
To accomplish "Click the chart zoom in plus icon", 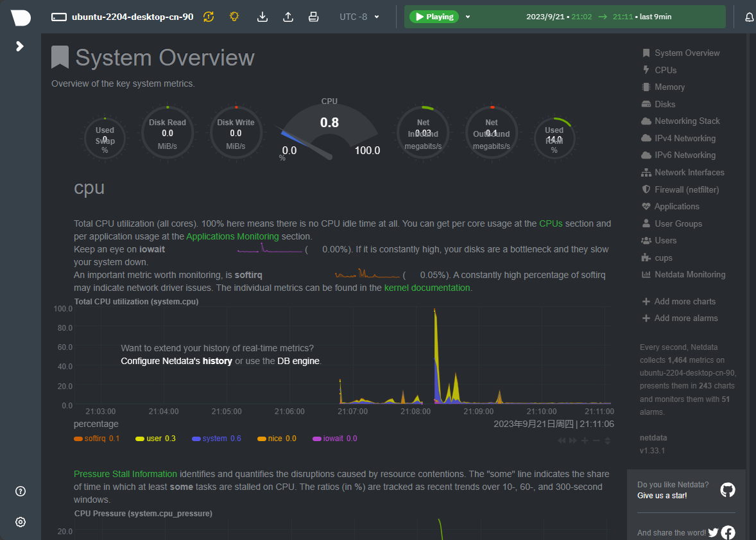I will point(585,440).
